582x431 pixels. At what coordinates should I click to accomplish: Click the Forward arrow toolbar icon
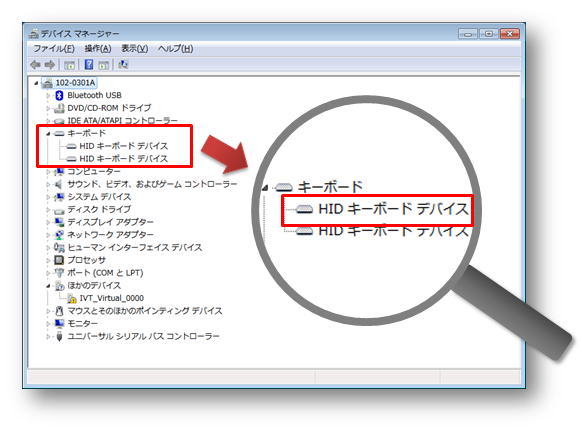50,65
